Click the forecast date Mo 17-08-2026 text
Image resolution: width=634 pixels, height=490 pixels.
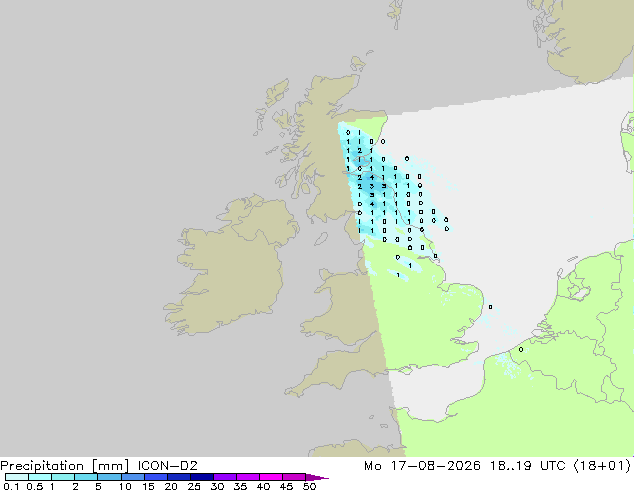[422, 466]
